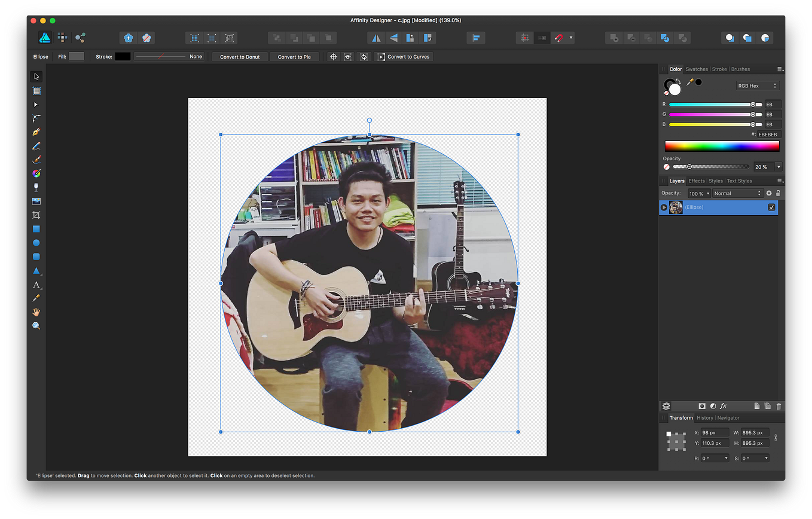Image resolution: width=812 pixels, height=519 pixels.
Task: Delete layer using the trash icon
Action: [x=779, y=406]
